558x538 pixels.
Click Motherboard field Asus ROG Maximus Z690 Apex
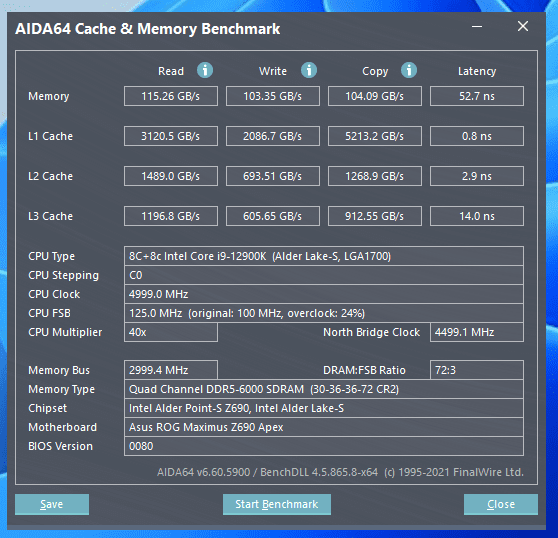(x=324, y=427)
